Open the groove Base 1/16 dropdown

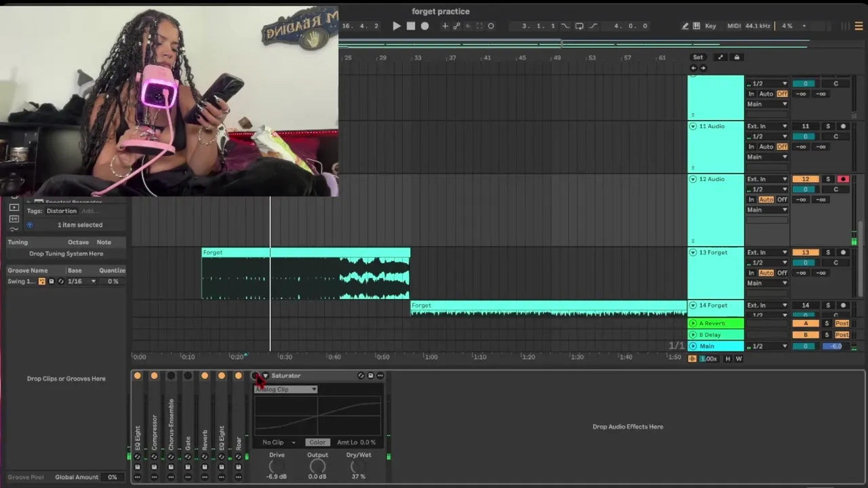(x=82, y=281)
